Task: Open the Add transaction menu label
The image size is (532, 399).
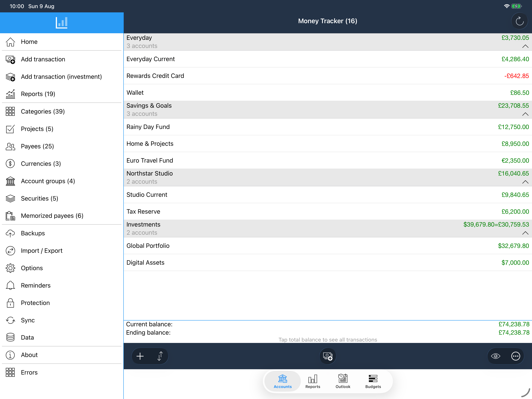Action: [x=43, y=59]
